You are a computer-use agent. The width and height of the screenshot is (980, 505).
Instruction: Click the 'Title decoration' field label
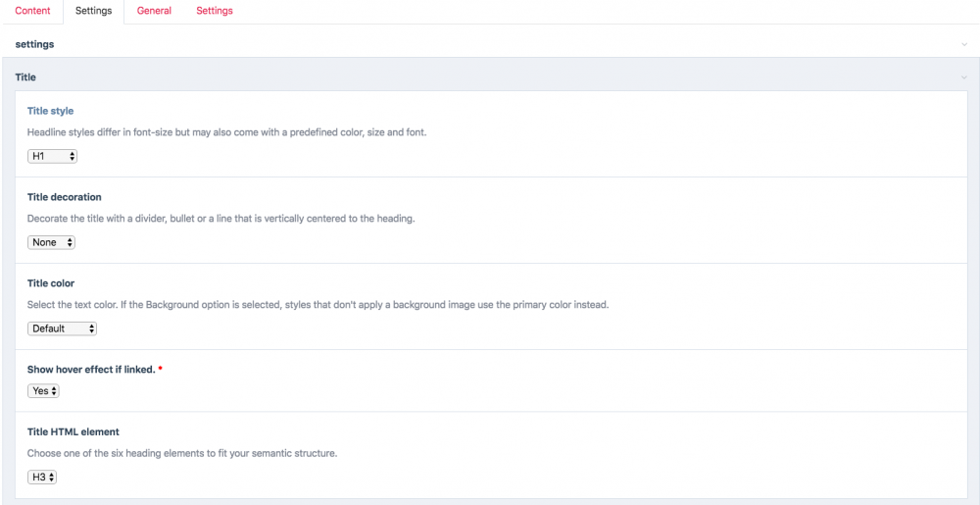pos(64,197)
